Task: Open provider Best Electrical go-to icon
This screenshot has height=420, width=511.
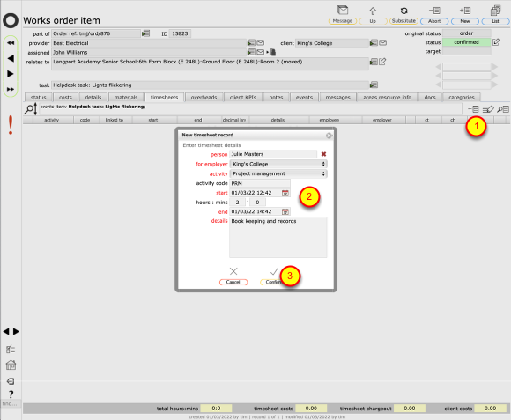Action: [x=251, y=42]
